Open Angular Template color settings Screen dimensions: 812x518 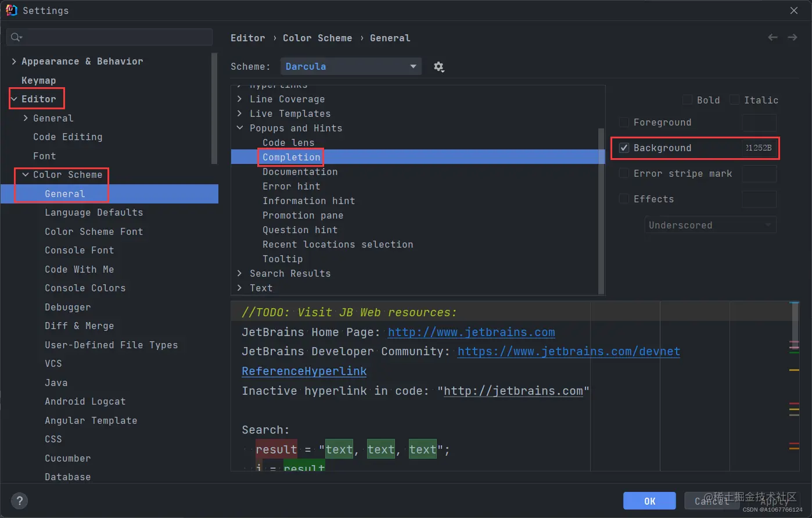pyautogui.click(x=91, y=420)
